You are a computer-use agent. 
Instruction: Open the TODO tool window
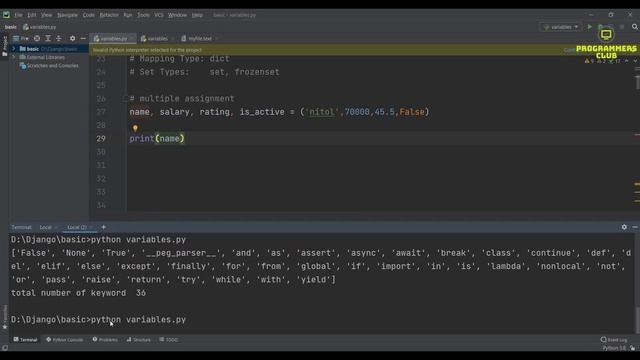(x=169, y=340)
